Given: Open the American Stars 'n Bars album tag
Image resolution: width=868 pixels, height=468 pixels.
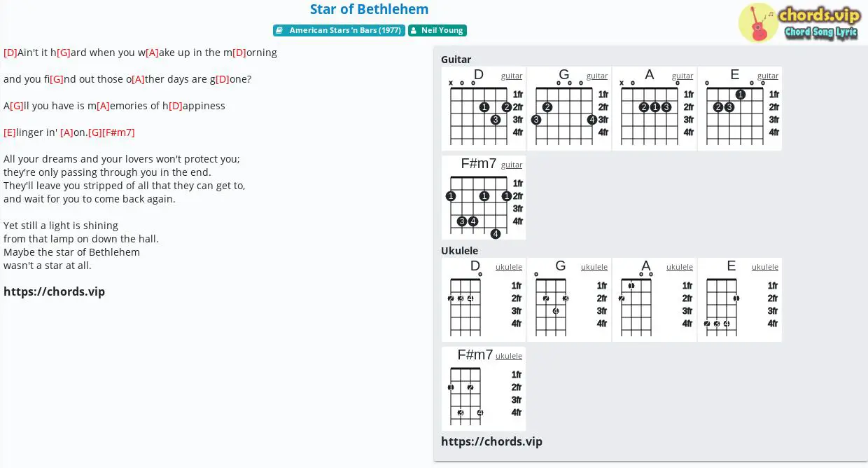Looking at the screenshot, I should [339, 30].
